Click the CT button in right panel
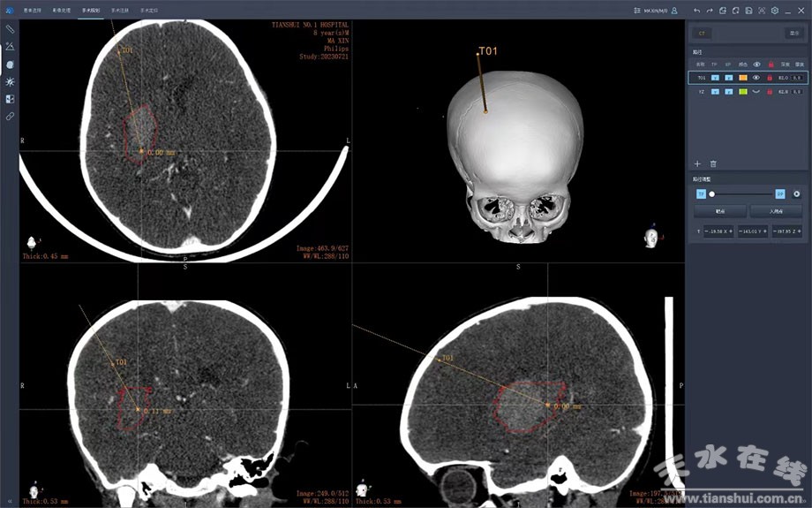 click(702, 33)
